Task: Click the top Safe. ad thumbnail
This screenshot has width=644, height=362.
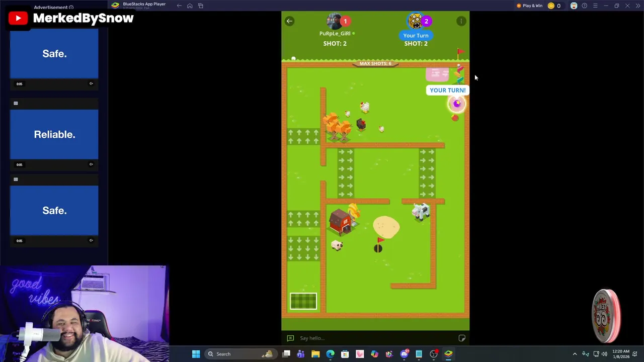Action: coord(54,54)
